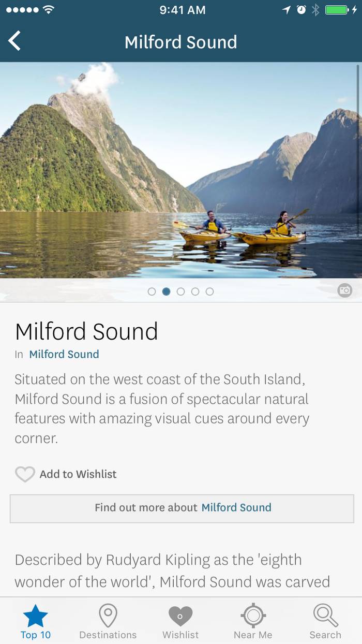Open the Near Me crosshair tab
The height and width of the screenshot is (644, 362).
tap(253, 621)
